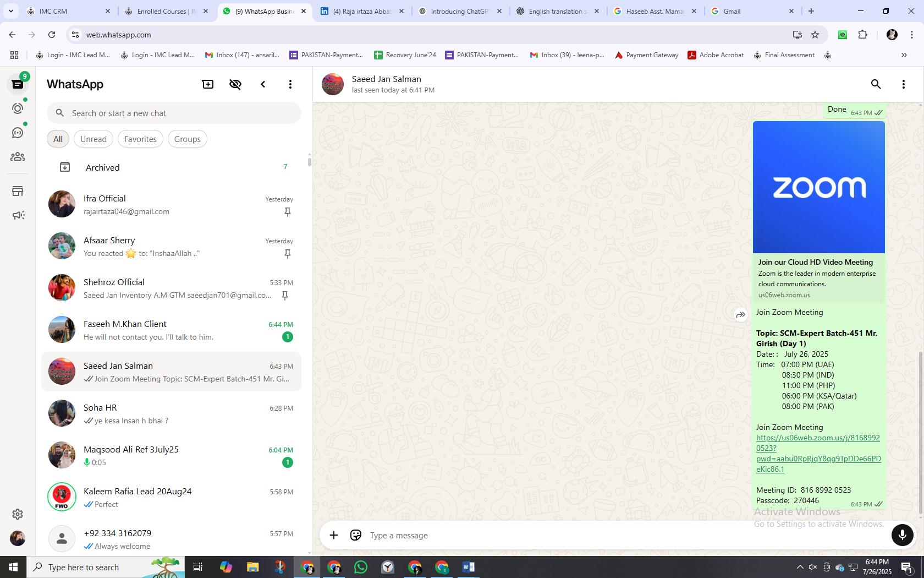
Task: Click Saeed Jan Salman profile picture in header
Action: (333, 84)
